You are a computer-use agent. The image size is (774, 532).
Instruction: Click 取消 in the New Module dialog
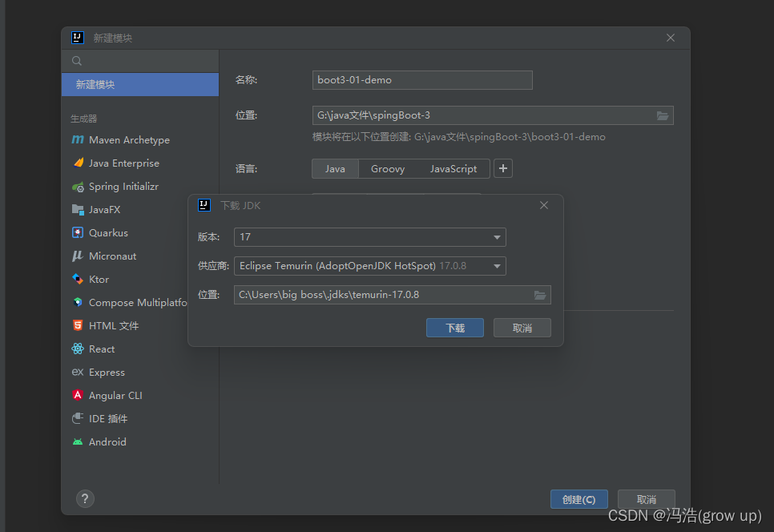point(646,499)
